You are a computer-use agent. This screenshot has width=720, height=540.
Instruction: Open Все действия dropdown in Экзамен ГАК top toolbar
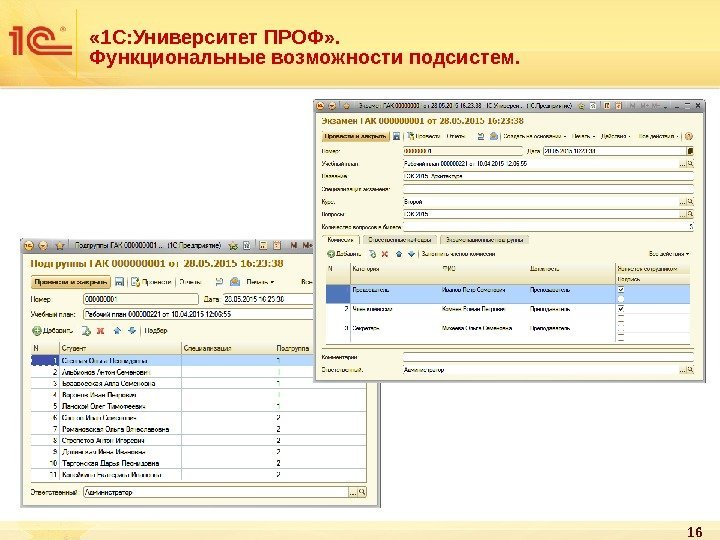(x=658, y=136)
